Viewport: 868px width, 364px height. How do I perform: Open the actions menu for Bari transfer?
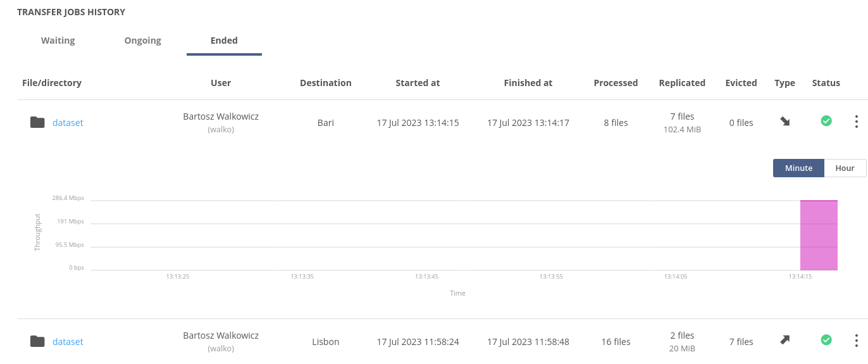tap(856, 122)
